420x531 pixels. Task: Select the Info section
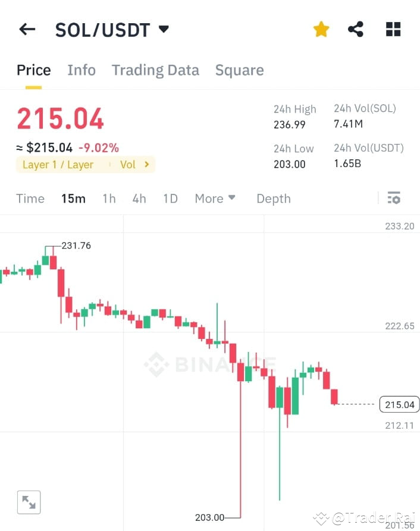click(x=82, y=70)
